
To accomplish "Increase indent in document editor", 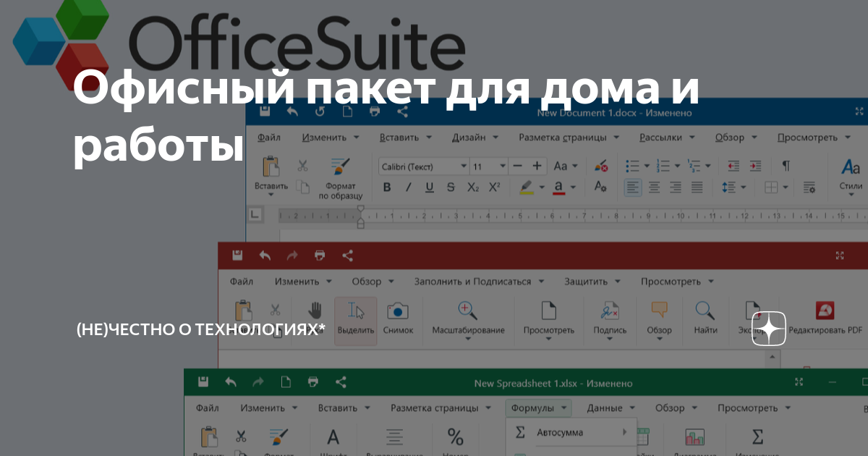I will tap(755, 166).
